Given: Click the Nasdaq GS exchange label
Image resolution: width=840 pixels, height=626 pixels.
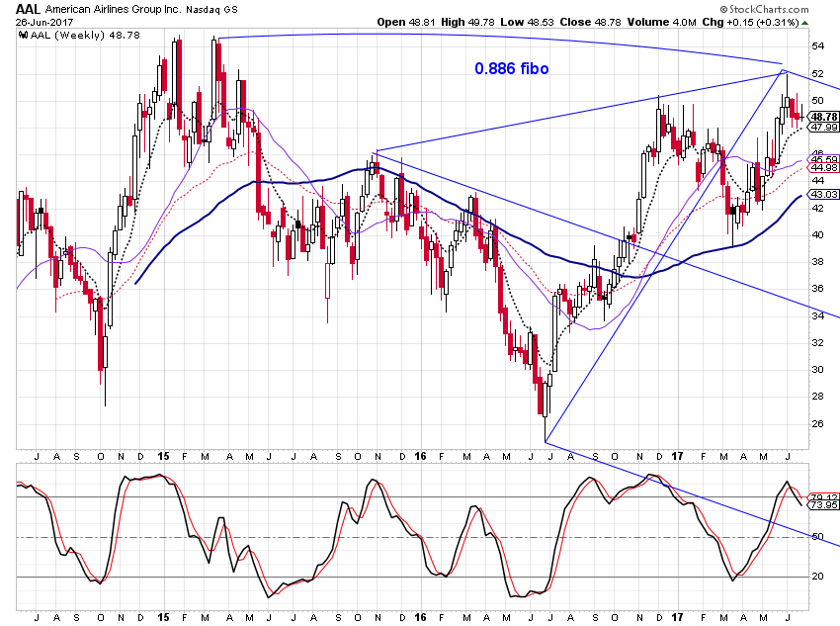Looking at the screenshot, I should tap(211, 10).
